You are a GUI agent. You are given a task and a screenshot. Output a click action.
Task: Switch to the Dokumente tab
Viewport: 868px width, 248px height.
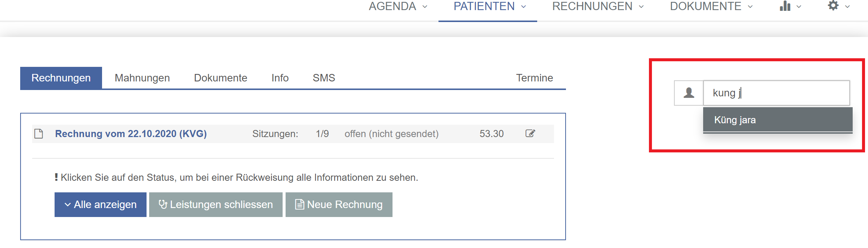[221, 78]
